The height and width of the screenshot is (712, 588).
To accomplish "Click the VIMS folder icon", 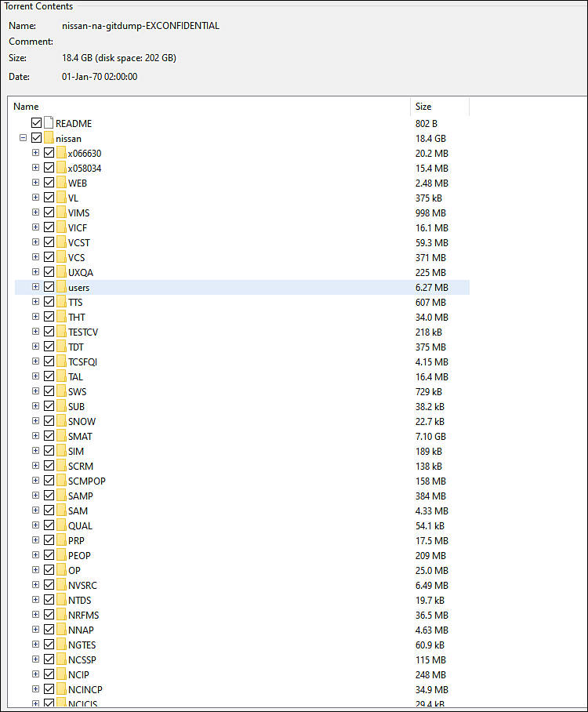I will 61,212.
